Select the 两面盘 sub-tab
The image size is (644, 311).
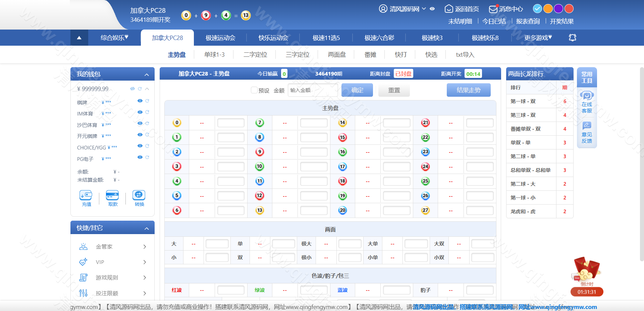pos(337,54)
